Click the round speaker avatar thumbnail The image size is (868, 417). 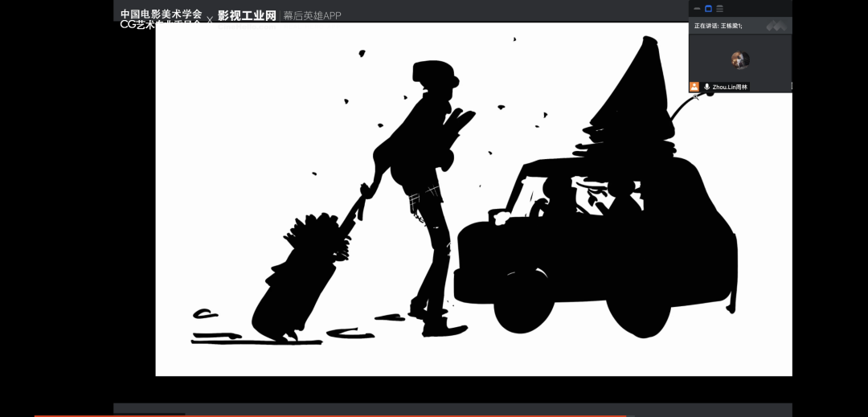[x=740, y=59]
